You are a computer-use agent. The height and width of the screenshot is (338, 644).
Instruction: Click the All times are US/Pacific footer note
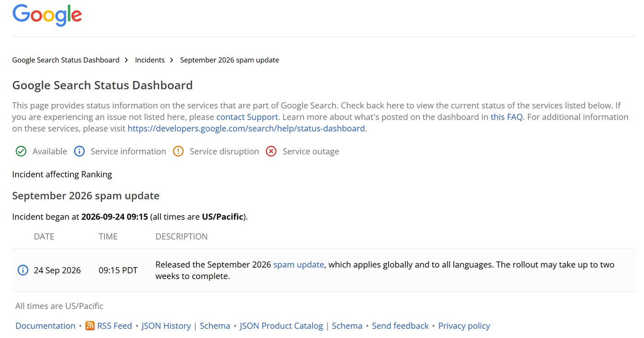pos(59,306)
